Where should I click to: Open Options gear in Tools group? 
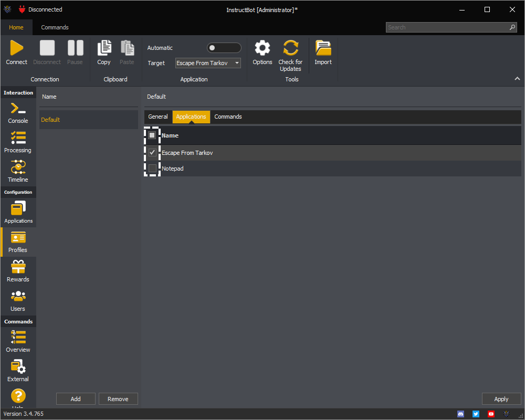point(262,48)
